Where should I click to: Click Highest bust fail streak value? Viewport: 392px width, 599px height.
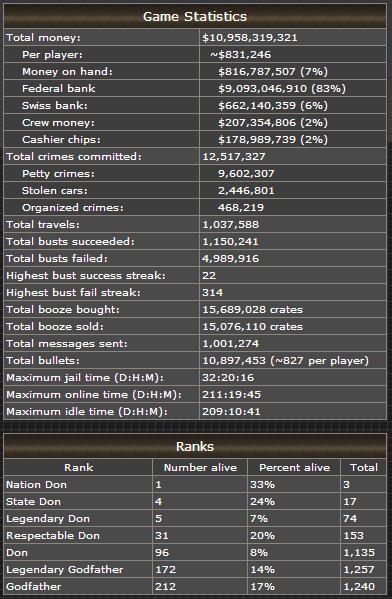click(212, 293)
